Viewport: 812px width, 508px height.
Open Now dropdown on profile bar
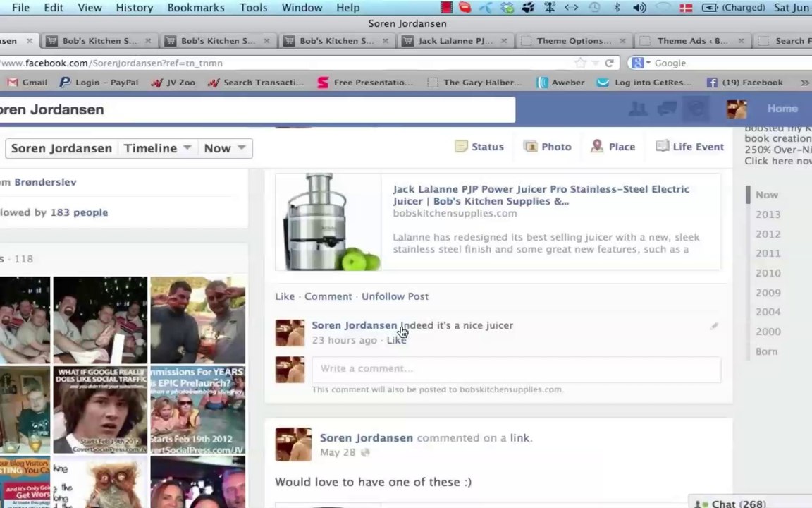tap(225, 148)
